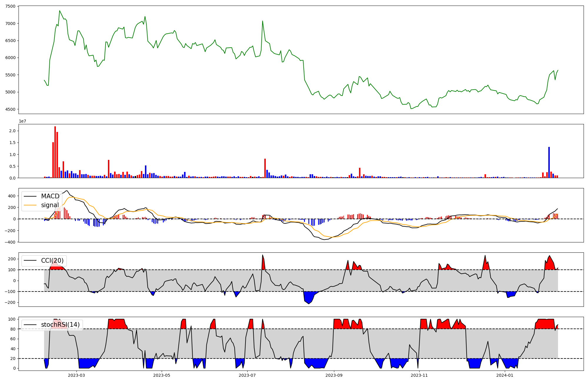The width and height of the screenshot is (588, 382).
Task: Click the black MACD line swatch in the legend
Action: point(30,196)
